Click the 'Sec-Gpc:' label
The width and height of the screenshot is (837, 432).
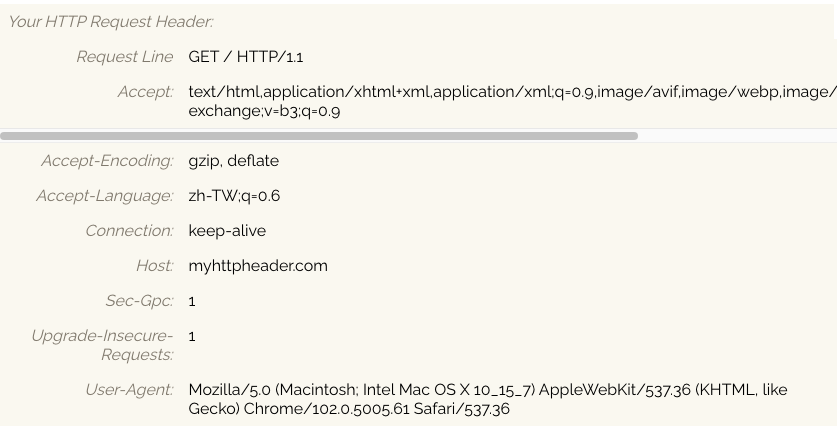click(x=139, y=301)
